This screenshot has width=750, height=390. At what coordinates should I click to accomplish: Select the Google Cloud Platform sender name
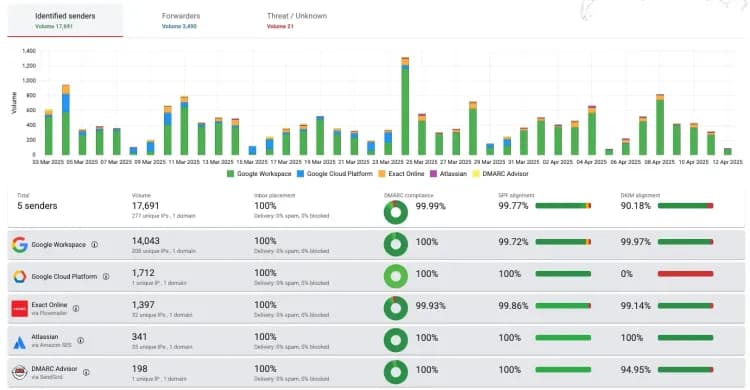(64, 277)
